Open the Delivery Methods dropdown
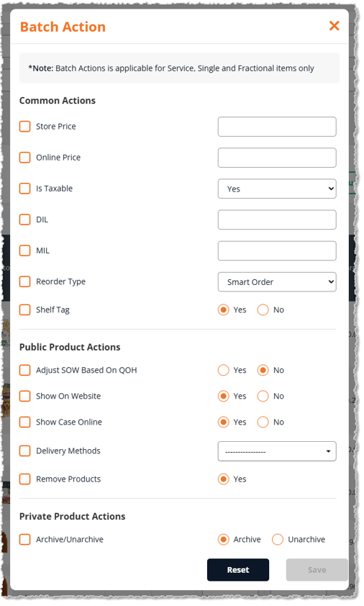Image resolution: width=364 pixels, height=606 pixels. [277, 451]
